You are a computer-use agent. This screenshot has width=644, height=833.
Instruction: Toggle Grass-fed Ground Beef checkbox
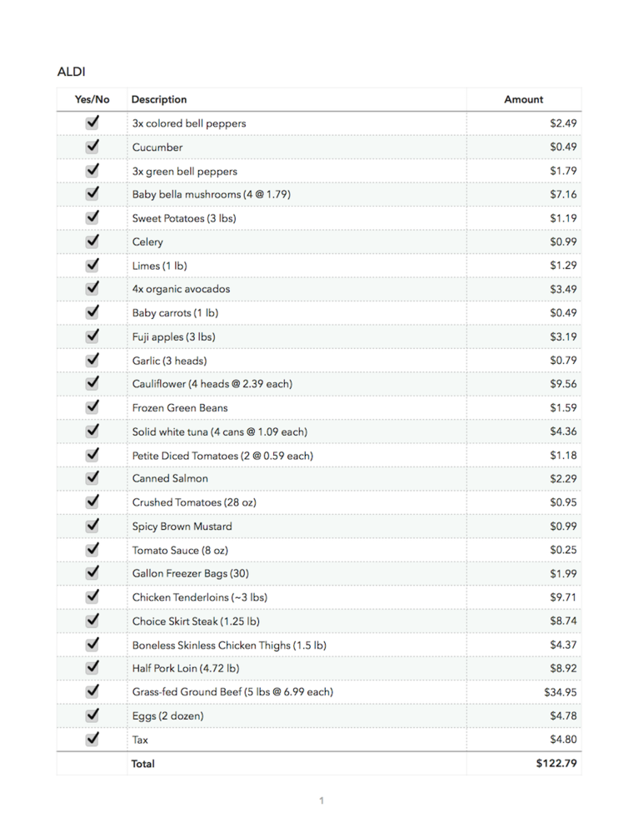click(92, 691)
